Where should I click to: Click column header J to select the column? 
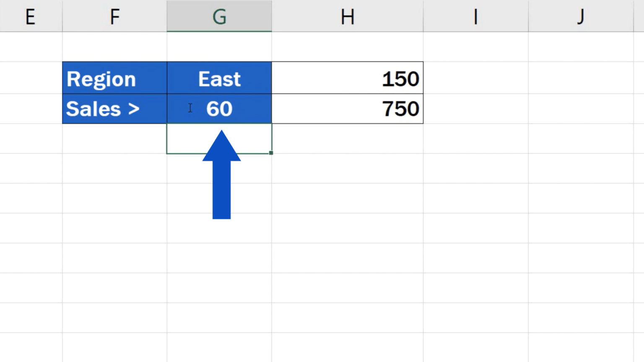tap(580, 17)
